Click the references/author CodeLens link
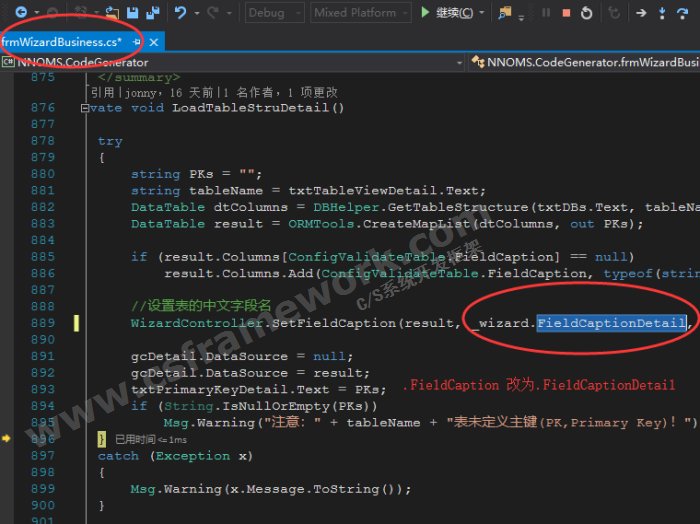This screenshot has width=700, height=524. coord(213,92)
